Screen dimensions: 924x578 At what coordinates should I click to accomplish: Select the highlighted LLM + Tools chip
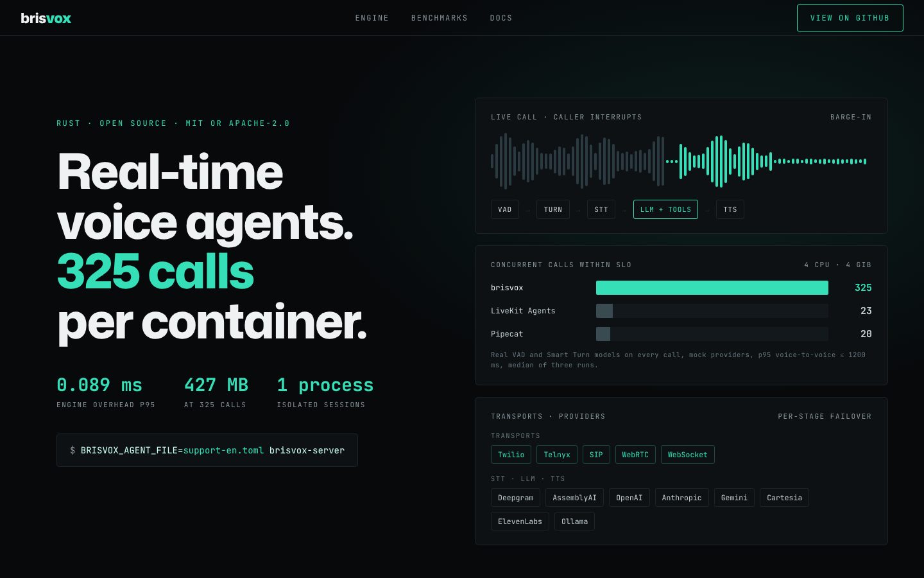(665, 209)
